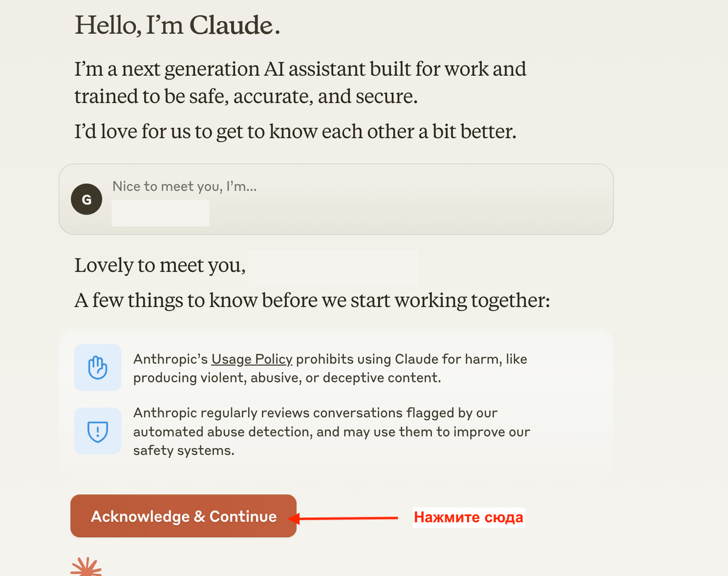Click the orange Claude starburst logo at bottom

coord(86,567)
